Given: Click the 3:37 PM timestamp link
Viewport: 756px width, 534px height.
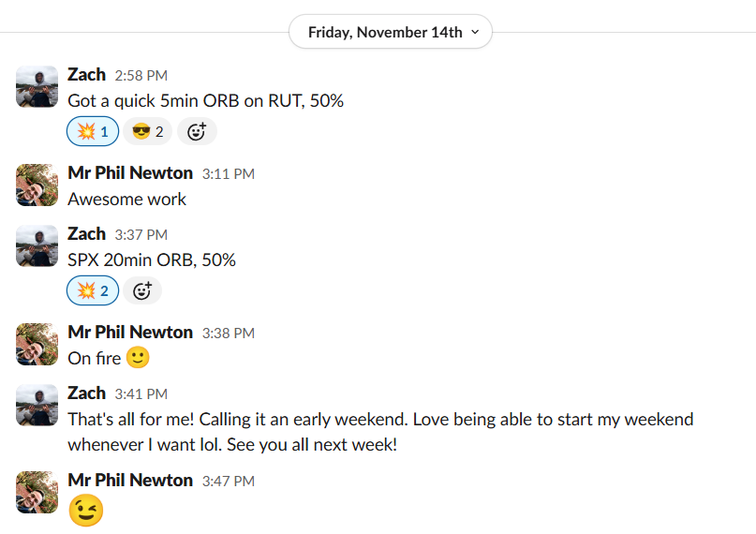Looking at the screenshot, I should coord(141,235).
